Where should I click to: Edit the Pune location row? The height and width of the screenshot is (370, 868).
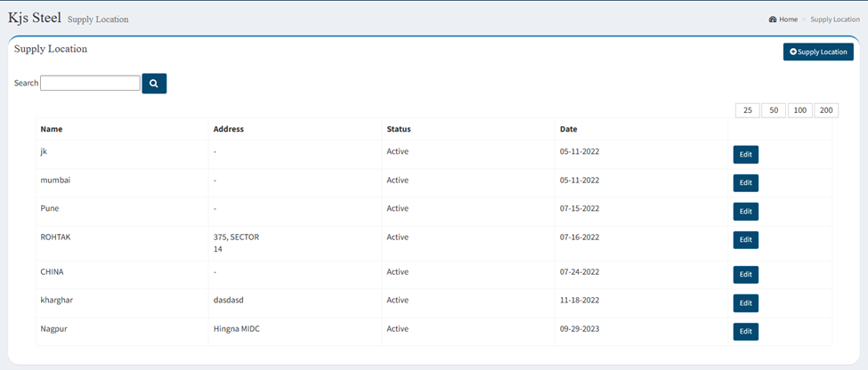[746, 212]
